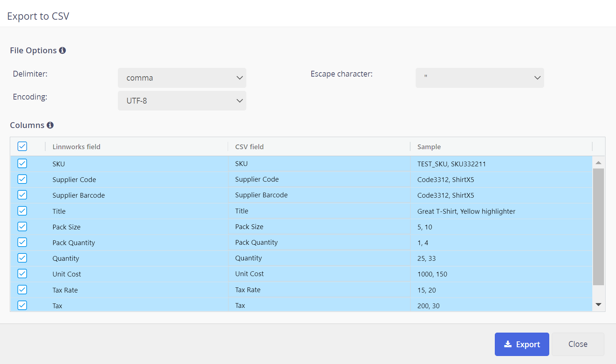Viewport: 616px width, 364px height.
Task: Click the Columns info icon
Action: (50, 125)
